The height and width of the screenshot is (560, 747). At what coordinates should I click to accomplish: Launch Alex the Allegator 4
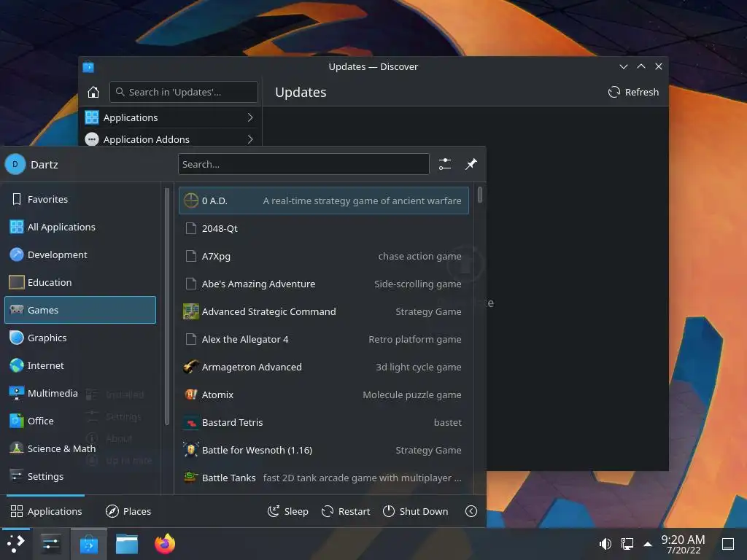tap(323, 339)
